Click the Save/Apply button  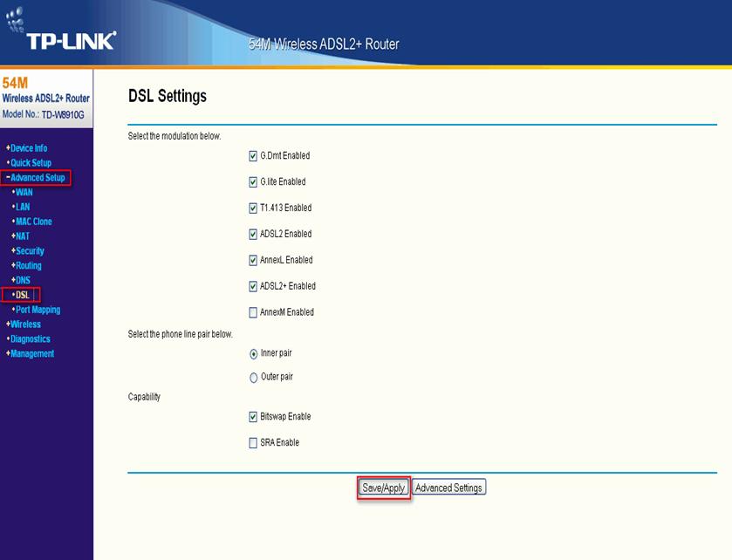point(383,488)
